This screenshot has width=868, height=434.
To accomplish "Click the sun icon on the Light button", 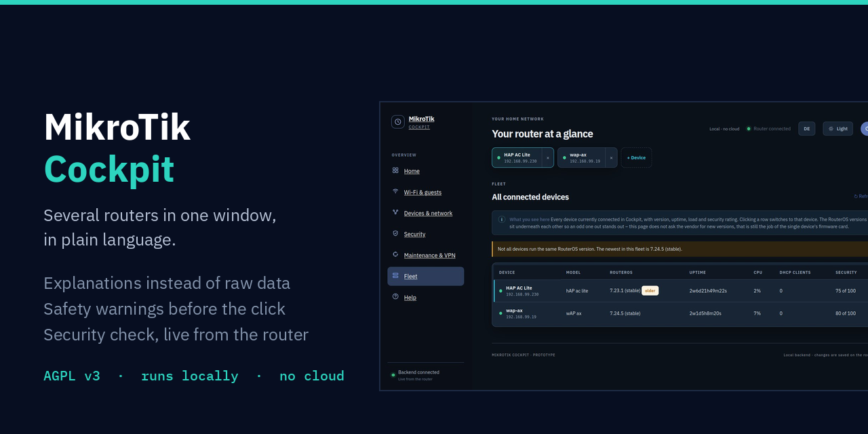I will (x=831, y=129).
